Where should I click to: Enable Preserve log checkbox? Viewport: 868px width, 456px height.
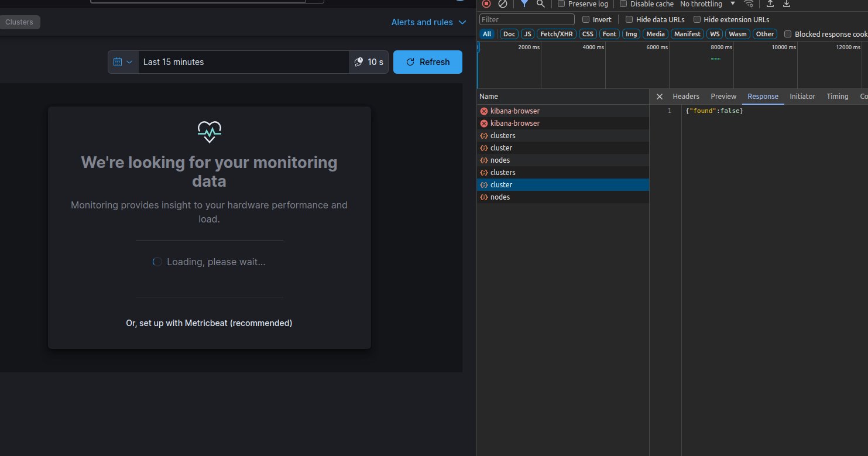[x=561, y=4]
